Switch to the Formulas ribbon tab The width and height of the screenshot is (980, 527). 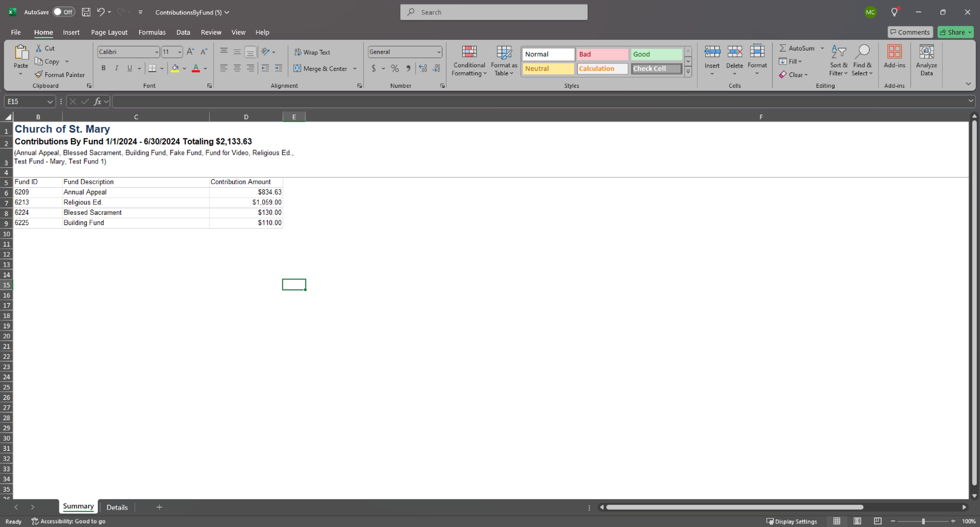152,32
